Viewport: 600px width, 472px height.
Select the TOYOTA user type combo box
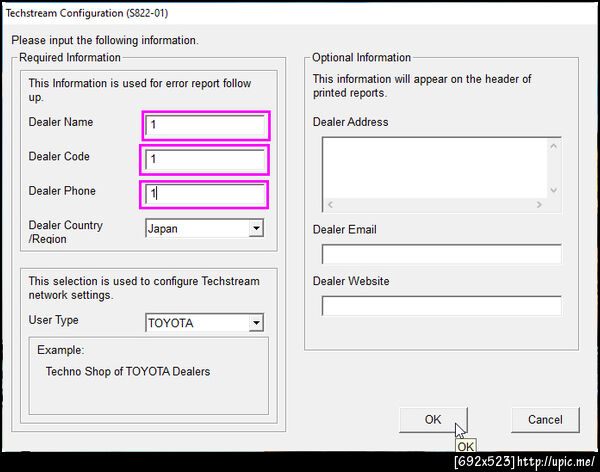coord(204,323)
